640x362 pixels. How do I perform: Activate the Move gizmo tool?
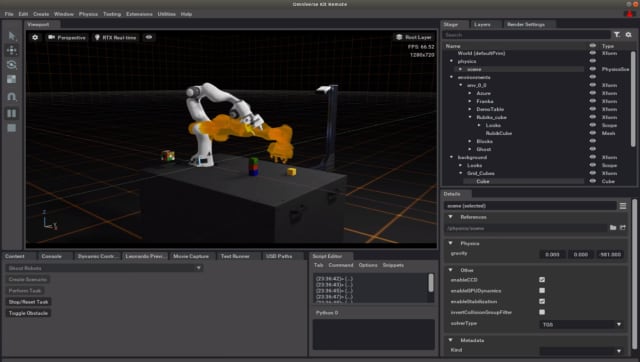tap(12, 50)
